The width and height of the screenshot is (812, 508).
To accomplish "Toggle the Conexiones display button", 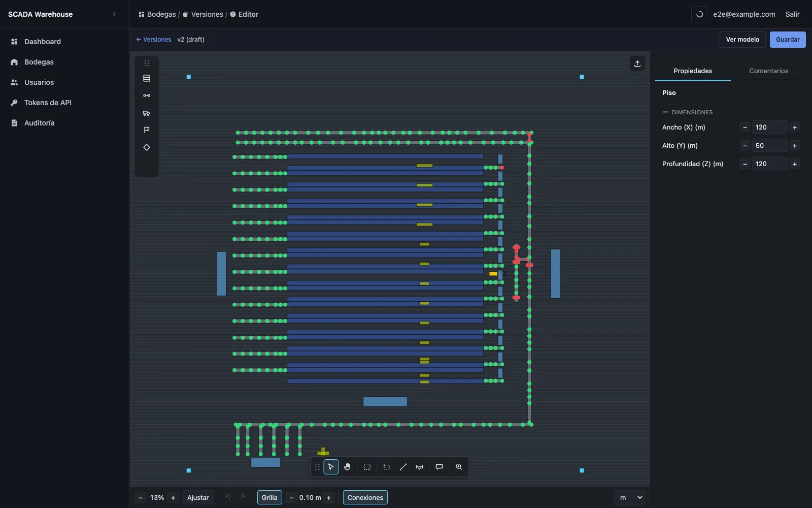I will [x=365, y=497].
